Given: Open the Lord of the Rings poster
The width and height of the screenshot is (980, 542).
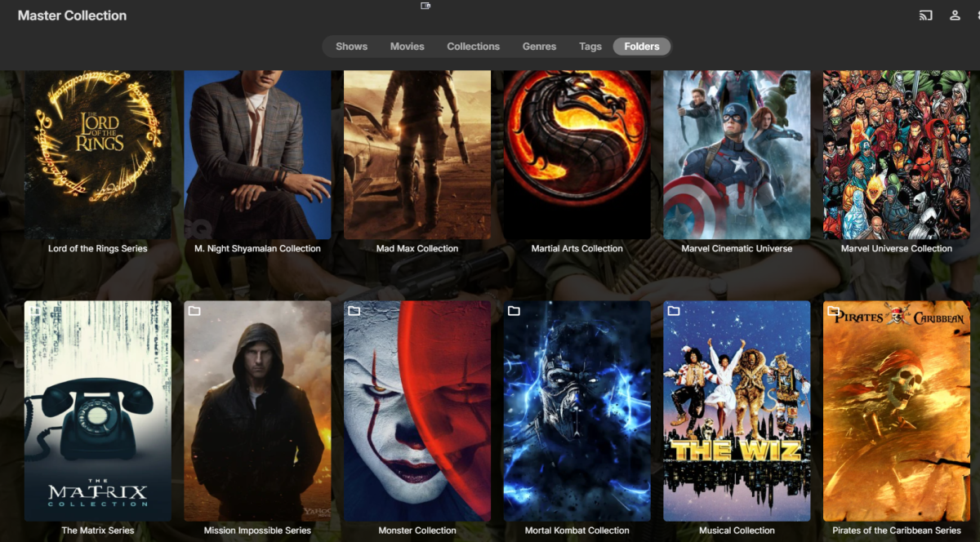Looking at the screenshot, I should click(98, 155).
